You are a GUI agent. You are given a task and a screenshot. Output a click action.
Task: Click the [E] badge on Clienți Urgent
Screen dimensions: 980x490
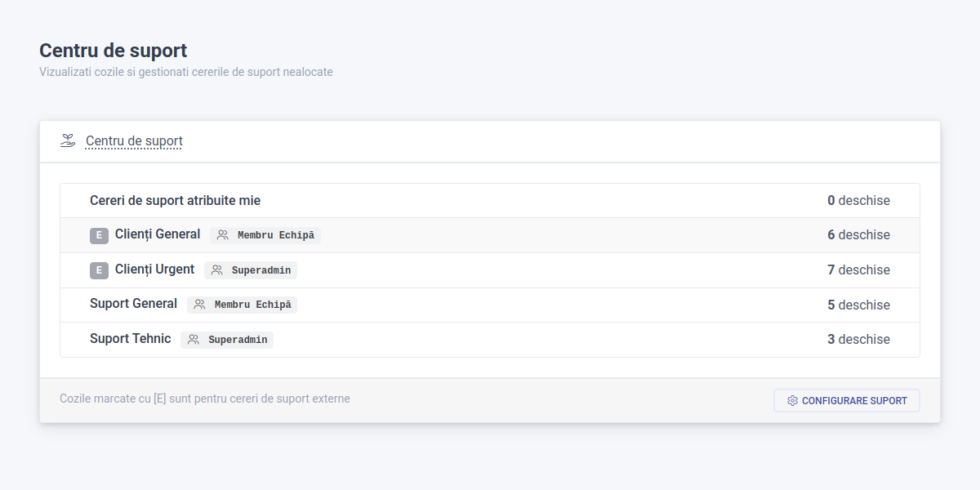99,269
